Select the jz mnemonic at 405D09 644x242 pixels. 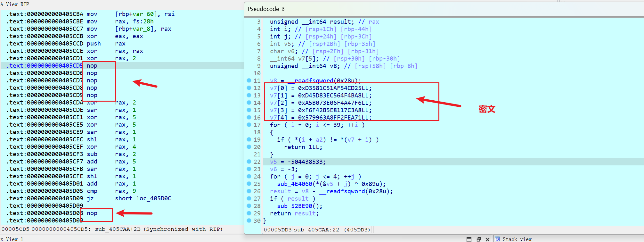90,198
